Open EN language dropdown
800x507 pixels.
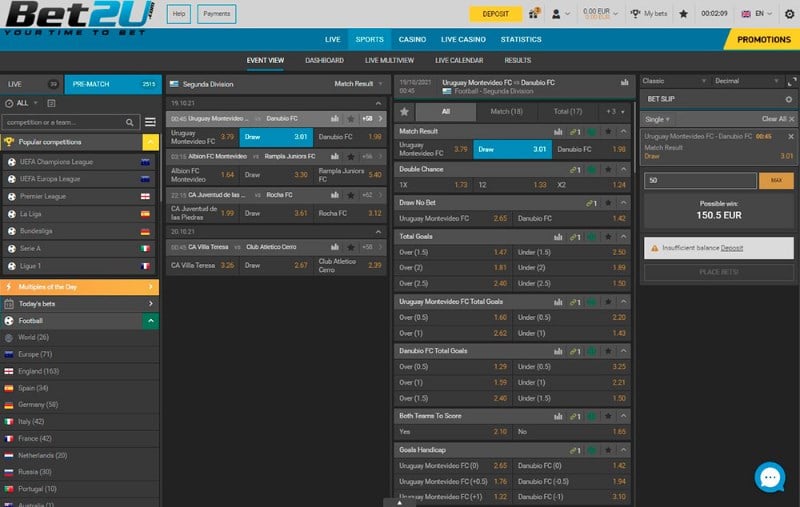tap(757, 14)
